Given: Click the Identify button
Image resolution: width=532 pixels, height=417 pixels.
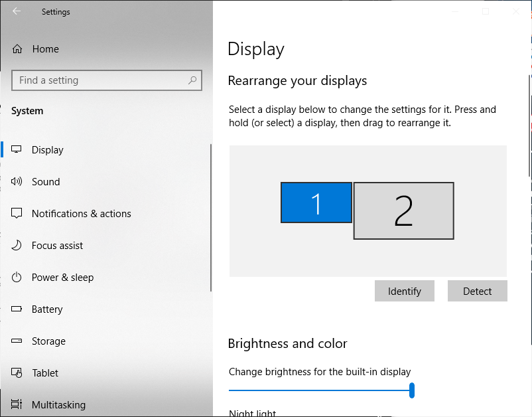Looking at the screenshot, I should [x=405, y=291].
